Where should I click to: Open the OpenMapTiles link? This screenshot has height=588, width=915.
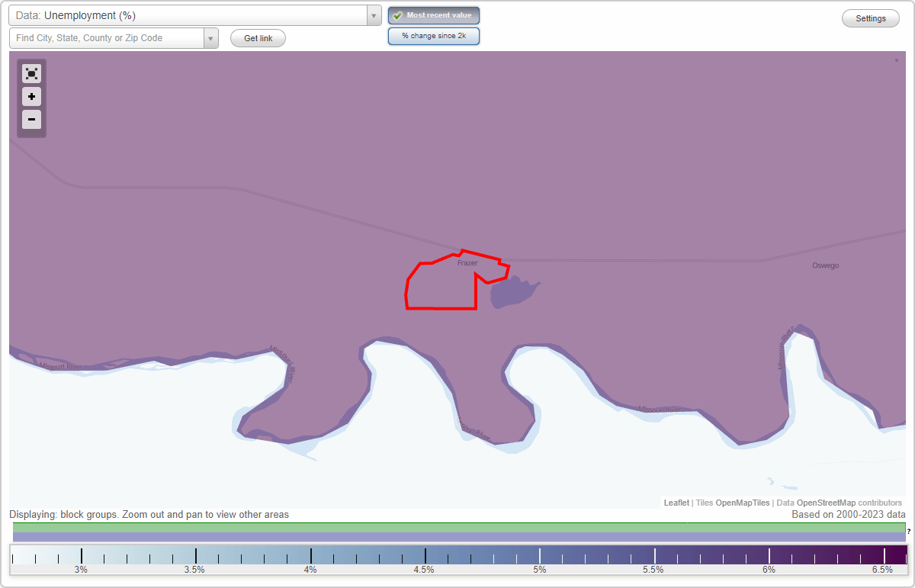pyautogui.click(x=742, y=503)
